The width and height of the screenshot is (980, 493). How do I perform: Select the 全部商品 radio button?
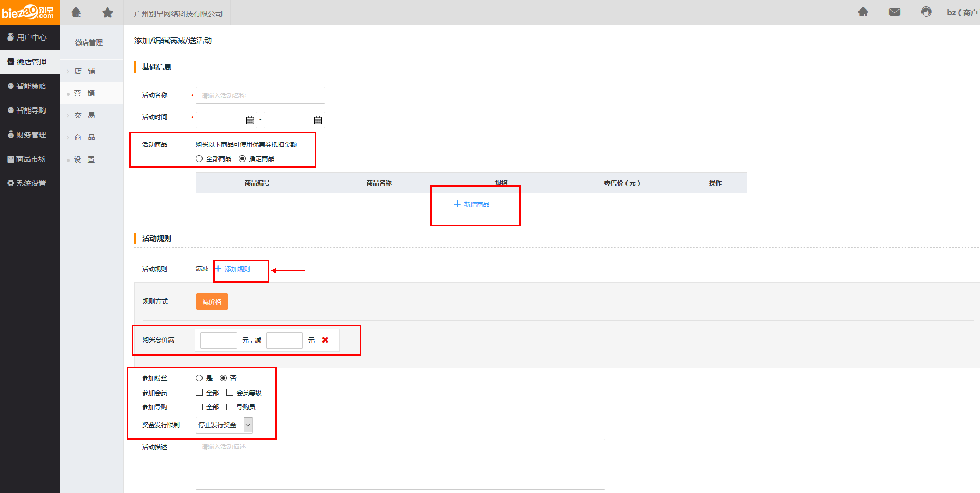pyautogui.click(x=199, y=159)
